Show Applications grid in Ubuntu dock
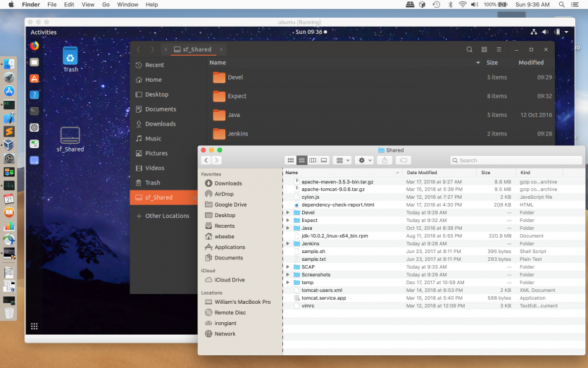The image size is (588, 368). point(34,326)
